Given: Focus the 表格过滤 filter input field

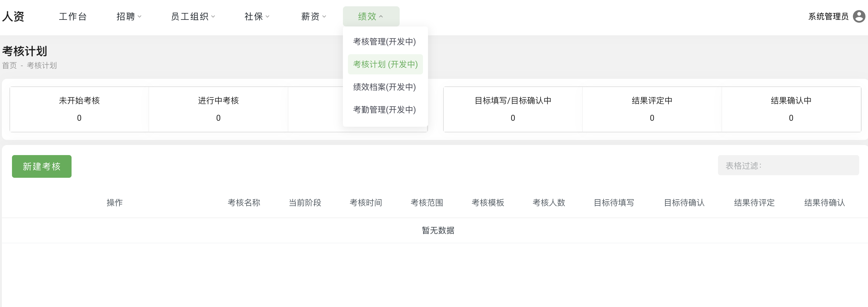Looking at the screenshot, I should 788,165.
